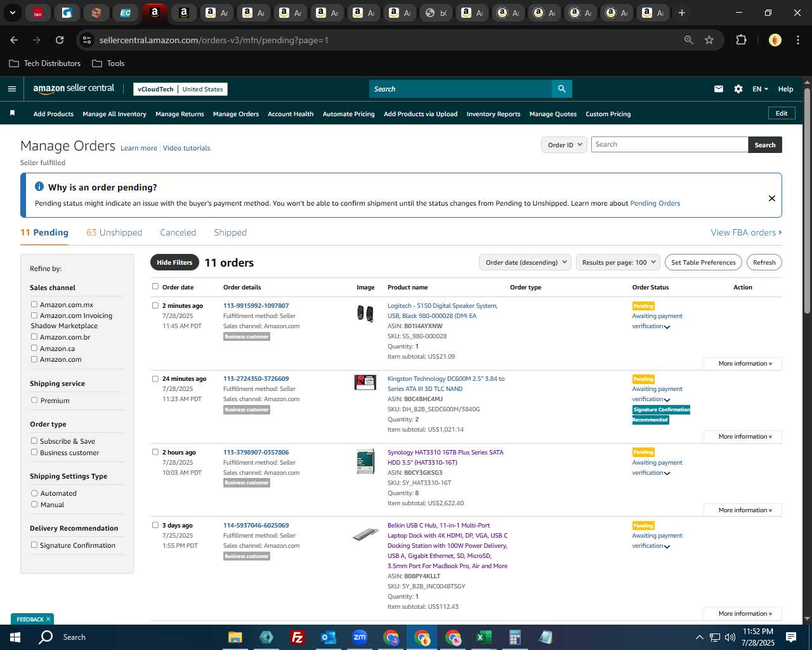
Task: Click browser back arrow
Action: 14,40
